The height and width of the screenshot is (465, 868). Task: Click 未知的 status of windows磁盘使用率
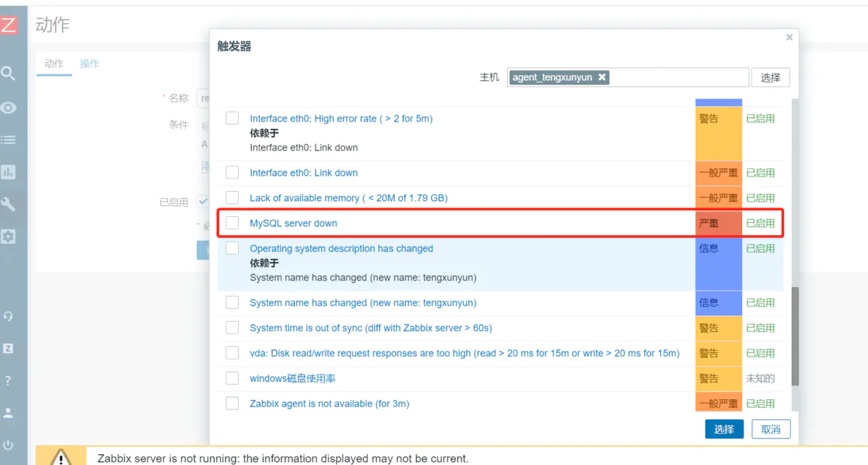760,379
